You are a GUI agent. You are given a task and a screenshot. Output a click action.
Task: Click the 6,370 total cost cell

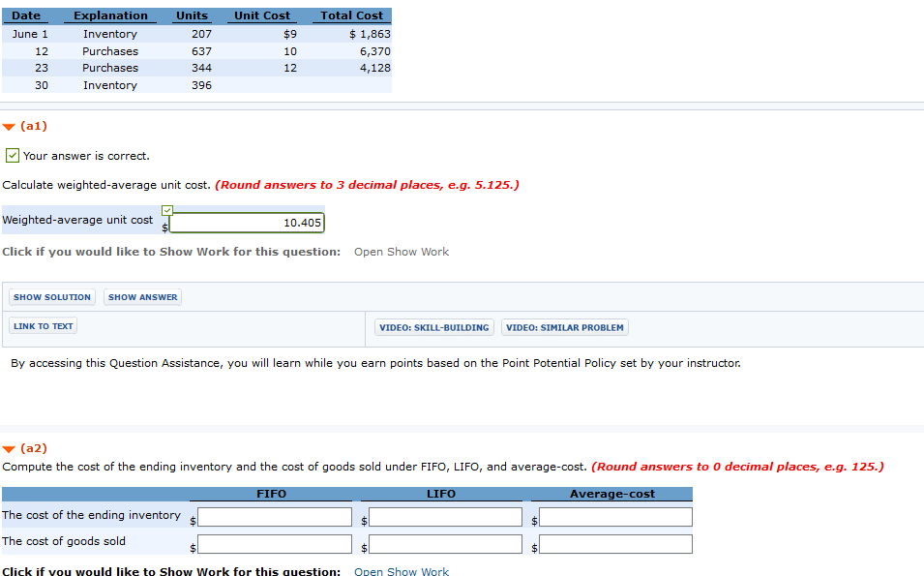tap(374, 51)
